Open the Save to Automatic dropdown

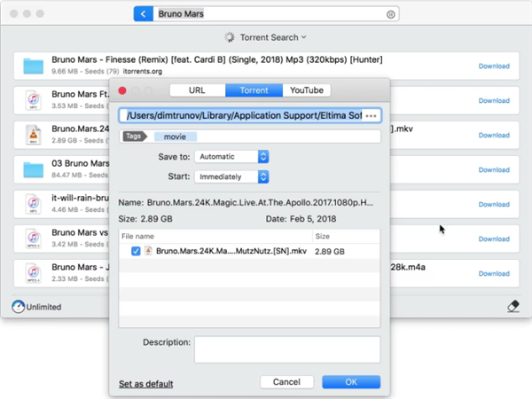tap(231, 157)
